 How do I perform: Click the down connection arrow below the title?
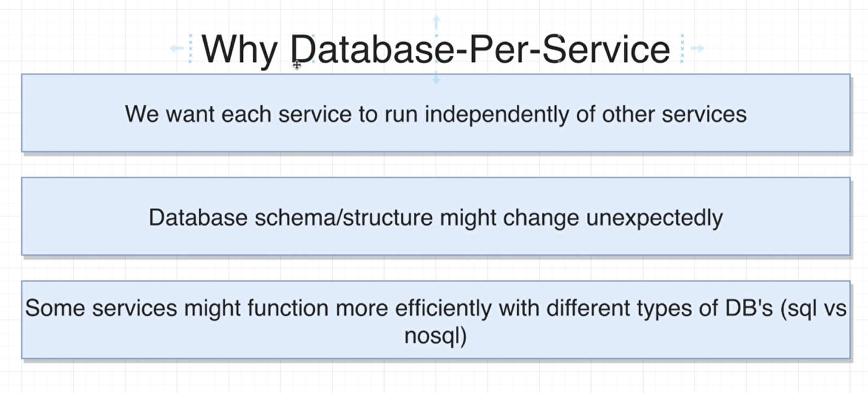coord(436,77)
